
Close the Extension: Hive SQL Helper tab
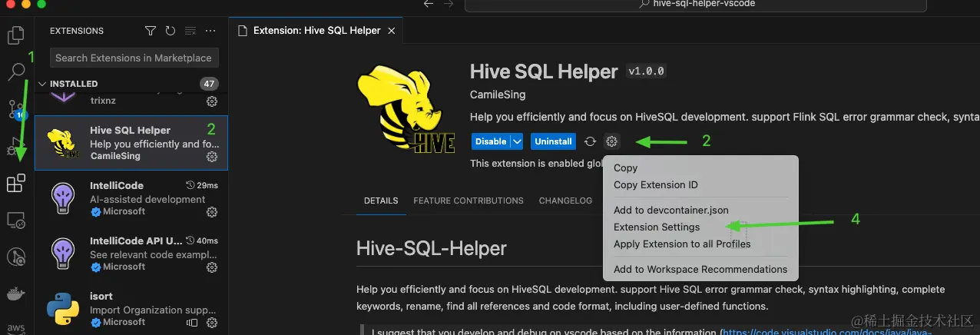(392, 31)
